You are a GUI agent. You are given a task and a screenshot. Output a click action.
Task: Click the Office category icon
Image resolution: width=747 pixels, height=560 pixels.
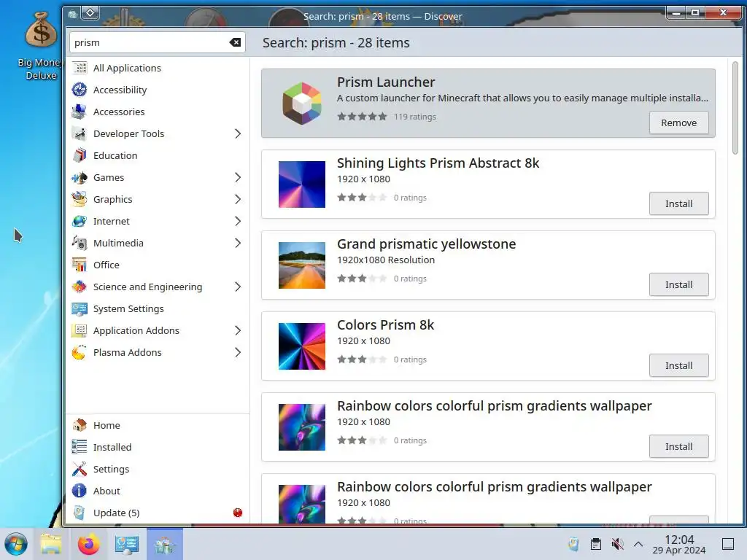80,265
